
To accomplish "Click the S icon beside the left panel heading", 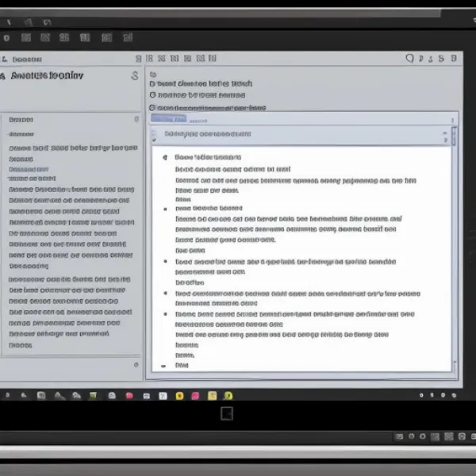I will click(x=134, y=76).
